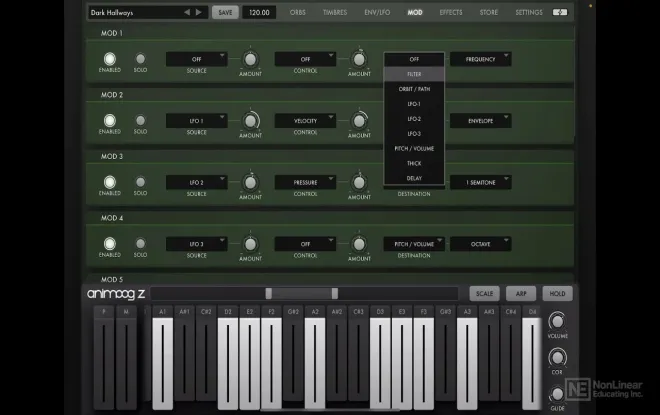Image resolution: width=660 pixels, height=415 pixels.
Task: Open MOD 2 Velocity control dropdown
Action: [305, 121]
